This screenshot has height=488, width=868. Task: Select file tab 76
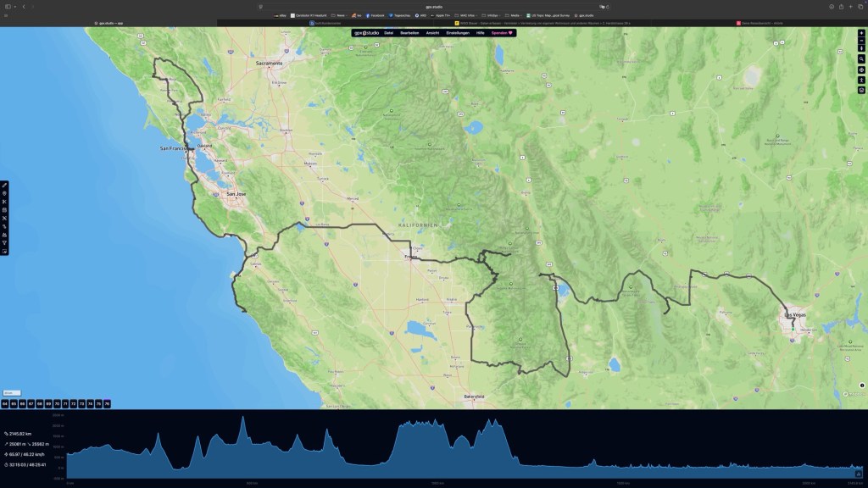click(x=107, y=404)
